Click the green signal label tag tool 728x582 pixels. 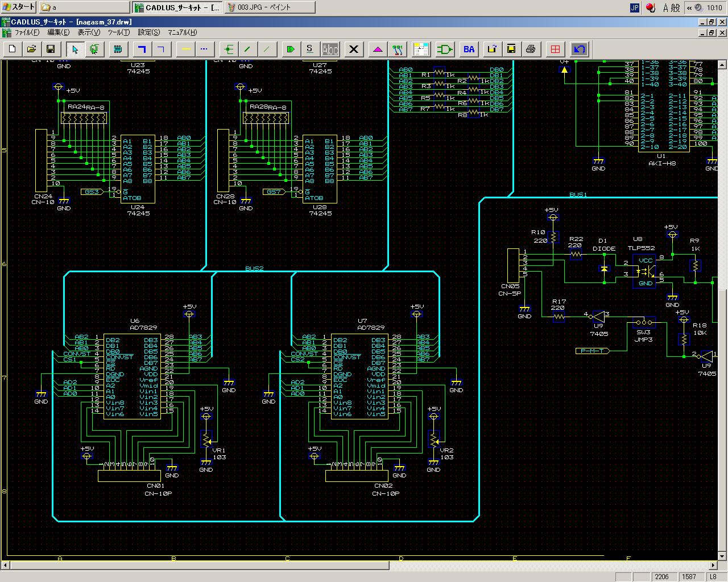[x=291, y=49]
